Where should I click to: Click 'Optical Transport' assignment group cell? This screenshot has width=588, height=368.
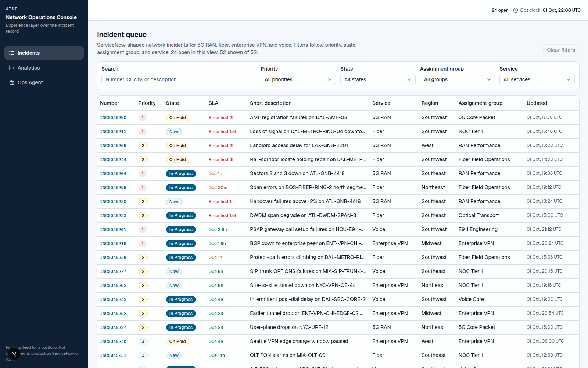(479, 215)
